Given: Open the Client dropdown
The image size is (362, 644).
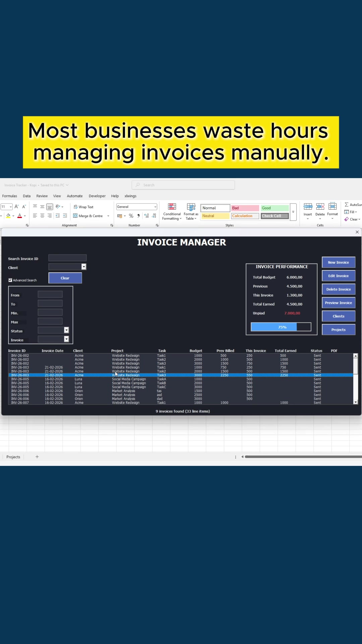Looking at the screenshot, I should (x=84, y=267).
